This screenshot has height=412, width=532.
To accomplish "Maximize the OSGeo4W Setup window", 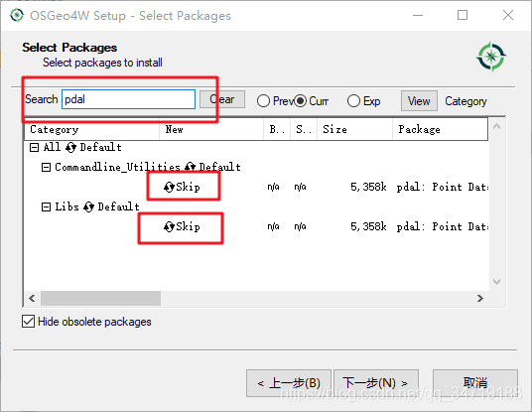I will 463,15.
